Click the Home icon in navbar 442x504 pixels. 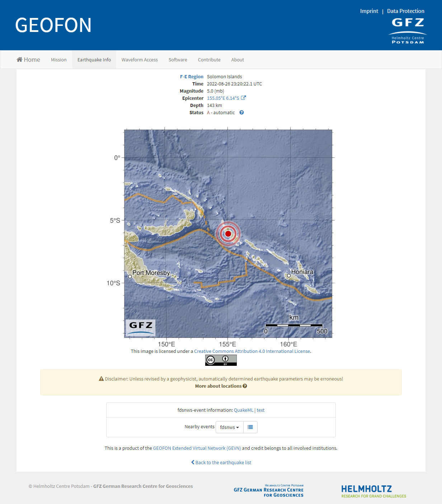[x=20, y=60]
